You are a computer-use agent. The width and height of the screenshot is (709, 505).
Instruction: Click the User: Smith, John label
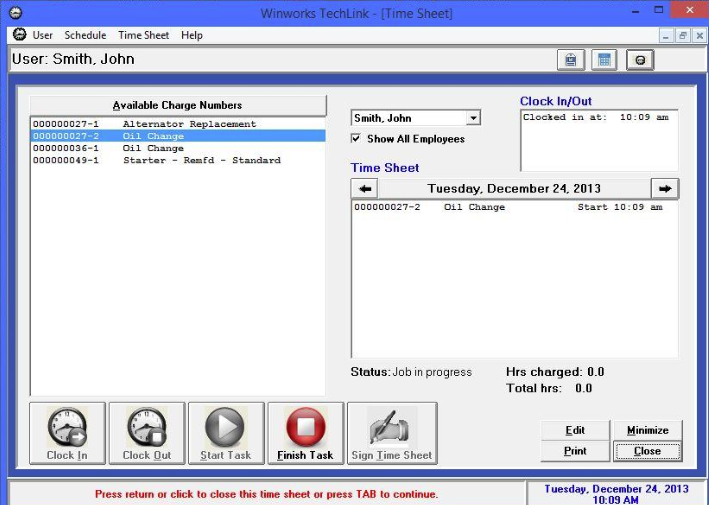tap(73, 59)
